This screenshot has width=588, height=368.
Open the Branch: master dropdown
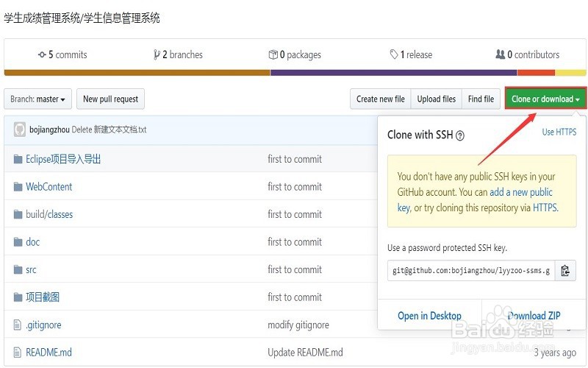coord(37,99)
